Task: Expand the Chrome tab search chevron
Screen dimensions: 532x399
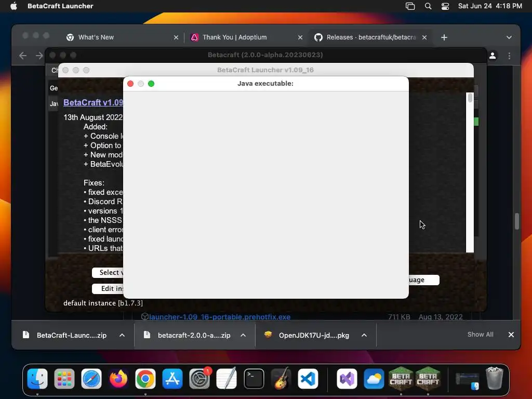Action: (x=509, y=37)
